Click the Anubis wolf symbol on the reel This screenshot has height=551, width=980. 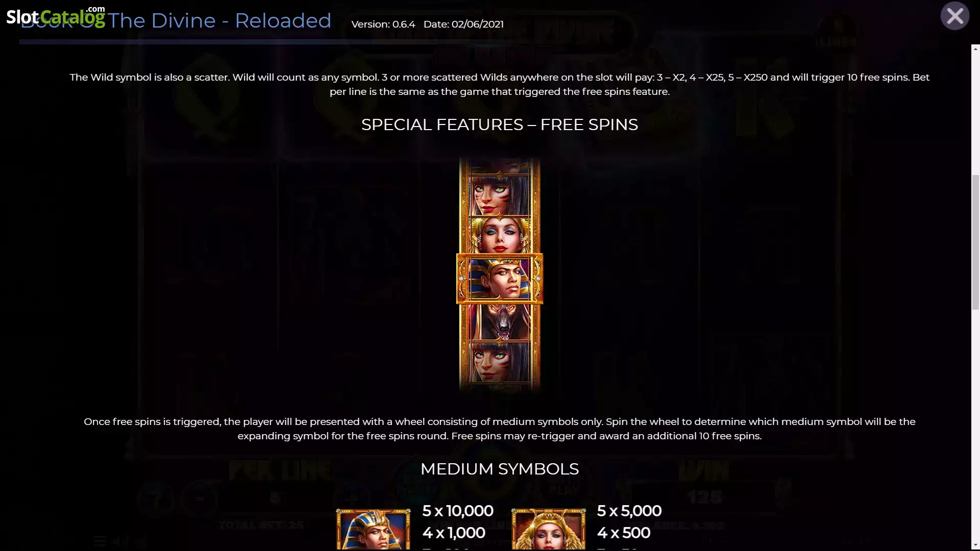(500, 322)
